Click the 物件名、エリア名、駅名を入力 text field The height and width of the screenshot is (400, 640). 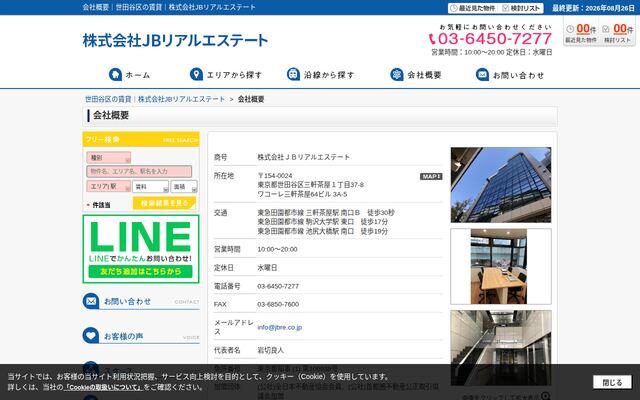coord(139,171)
